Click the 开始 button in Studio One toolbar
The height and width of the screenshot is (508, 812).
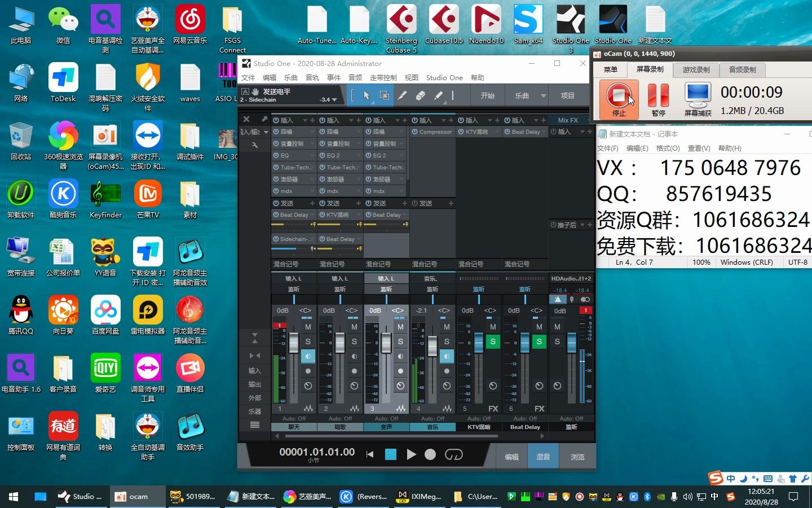[487, 96]
